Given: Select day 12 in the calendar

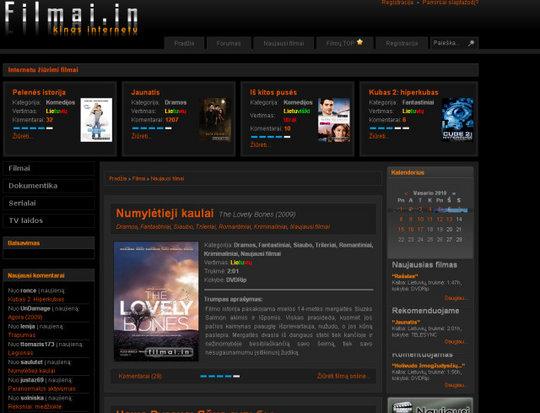Looking at the screenshot, I should [x=440, y=219].
